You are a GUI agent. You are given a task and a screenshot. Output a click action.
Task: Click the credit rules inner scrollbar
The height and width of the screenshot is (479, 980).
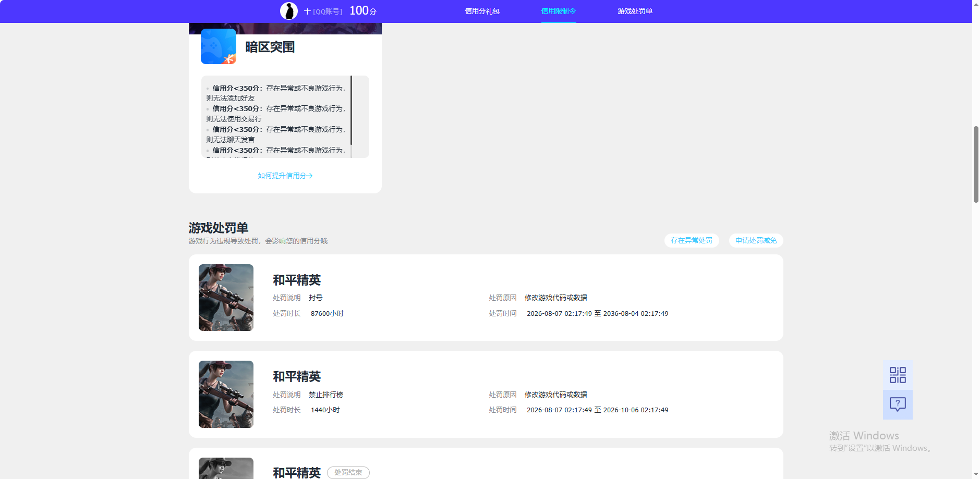point(352,110)
